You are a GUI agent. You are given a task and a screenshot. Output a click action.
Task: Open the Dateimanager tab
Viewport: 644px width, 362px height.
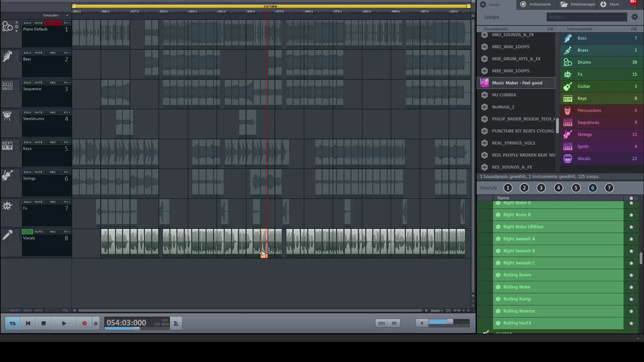(x=578, y=4)
